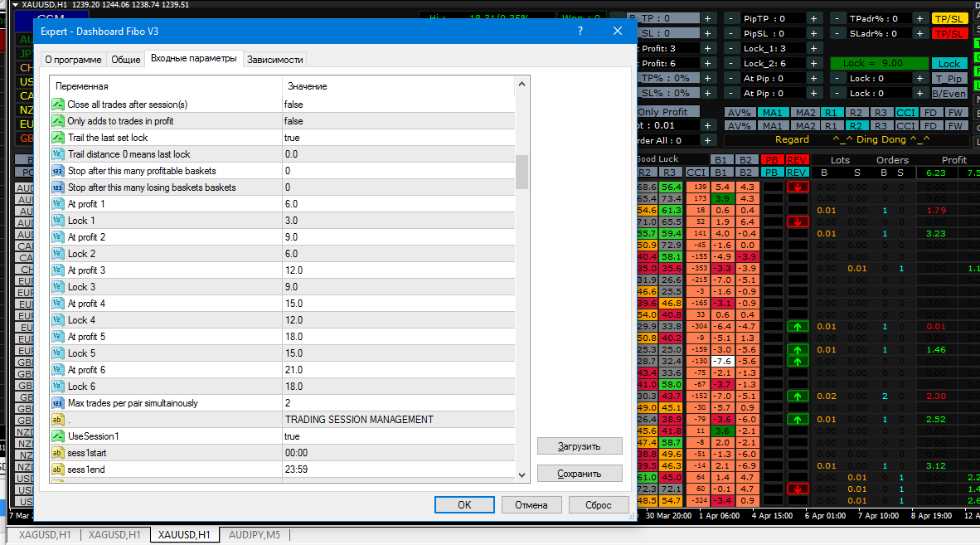This screenshot has width=980, height=545.
Task: Click the '23:59' value of sess1end
Action: pyautogui.click(x=296, y=470)
